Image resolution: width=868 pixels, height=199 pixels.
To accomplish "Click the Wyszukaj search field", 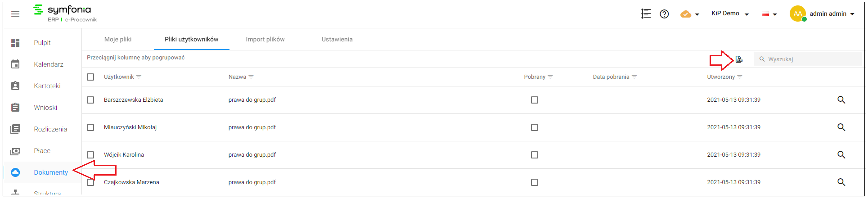I will coord(808,59).
